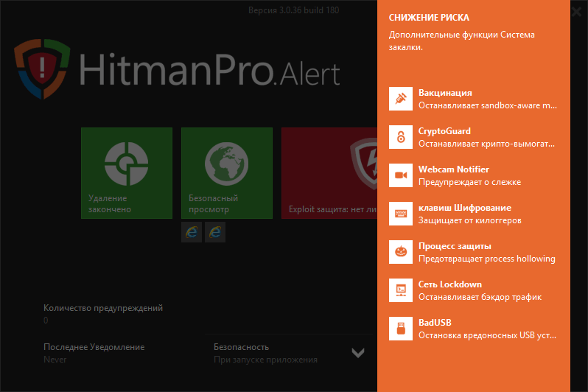
Task: Click the Количество предупреждений label
Action: coord(103,308)
